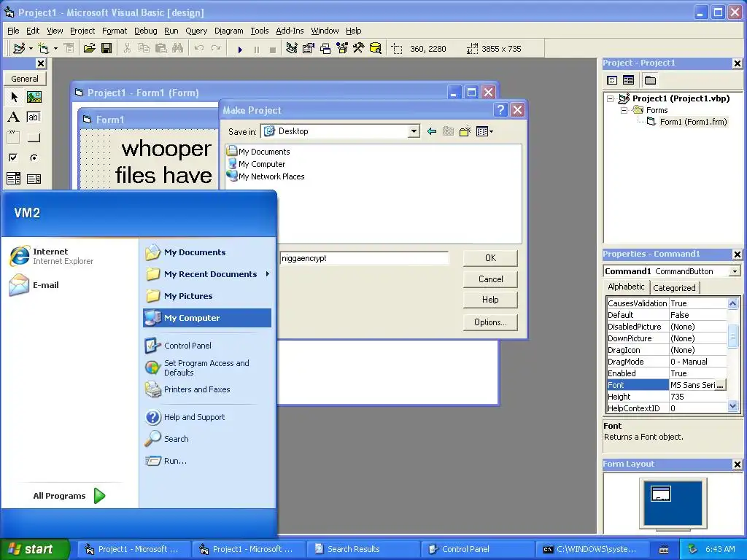Show the Toolbox with the toolbar icon
The width and height of the screenshot is (747, 560).
358,49
